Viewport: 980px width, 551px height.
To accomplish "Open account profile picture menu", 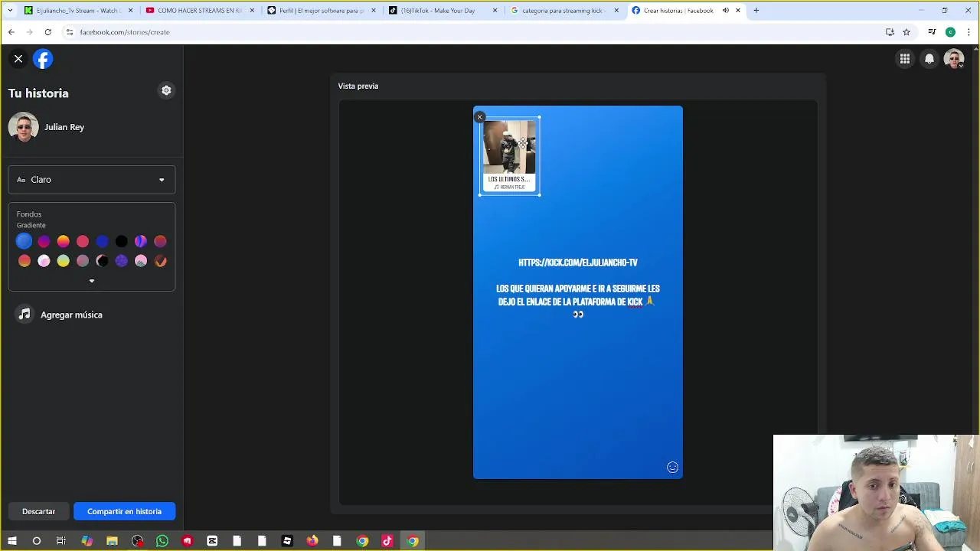I will (x=954, y=59).
